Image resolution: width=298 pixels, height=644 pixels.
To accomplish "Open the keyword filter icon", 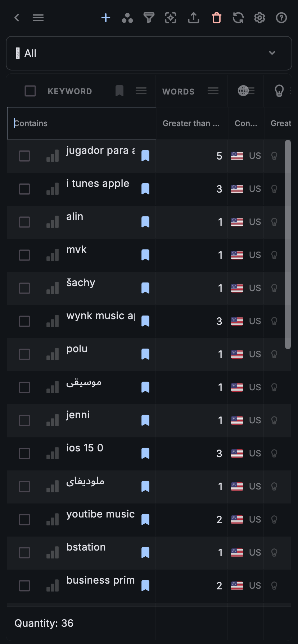I will pos(149,18).
